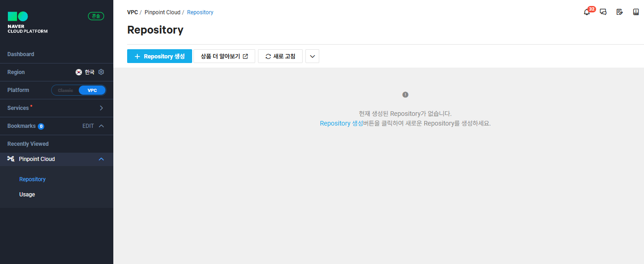Click the Korea flag region icon

[x=79, y=72]
